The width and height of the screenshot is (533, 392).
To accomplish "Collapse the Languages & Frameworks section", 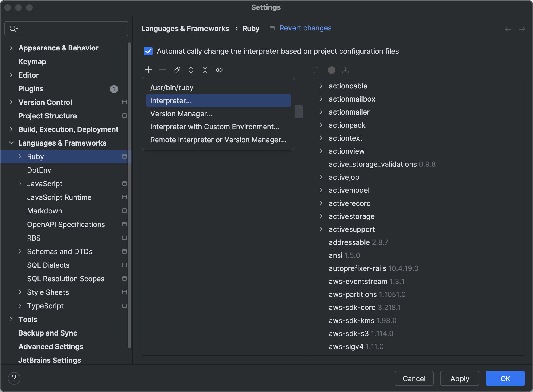I will pos(11,143).
